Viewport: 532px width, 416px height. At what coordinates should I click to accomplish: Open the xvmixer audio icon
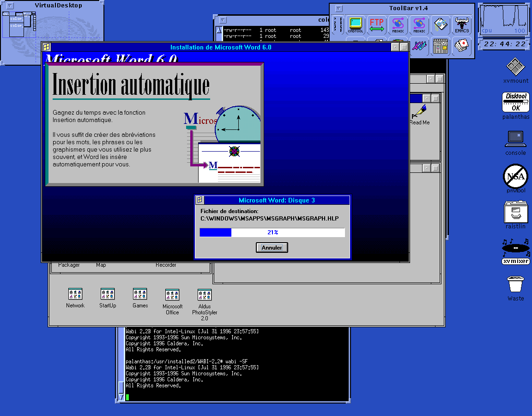pyautogui.click(x=515, y=251)
